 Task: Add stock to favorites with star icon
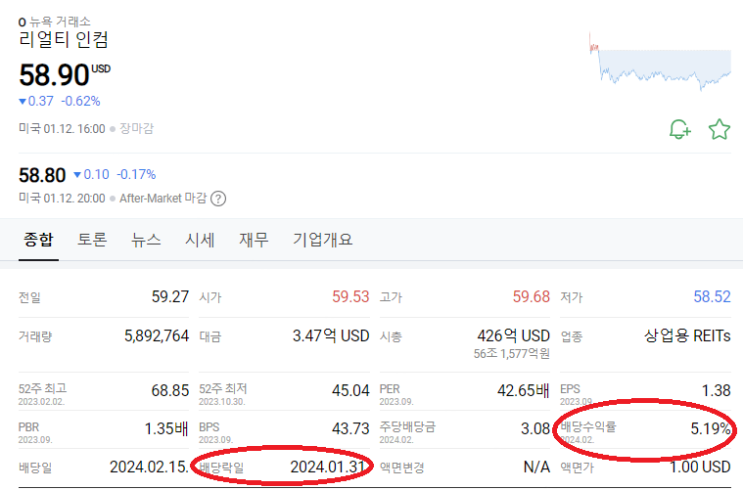[x=719, y=129]
